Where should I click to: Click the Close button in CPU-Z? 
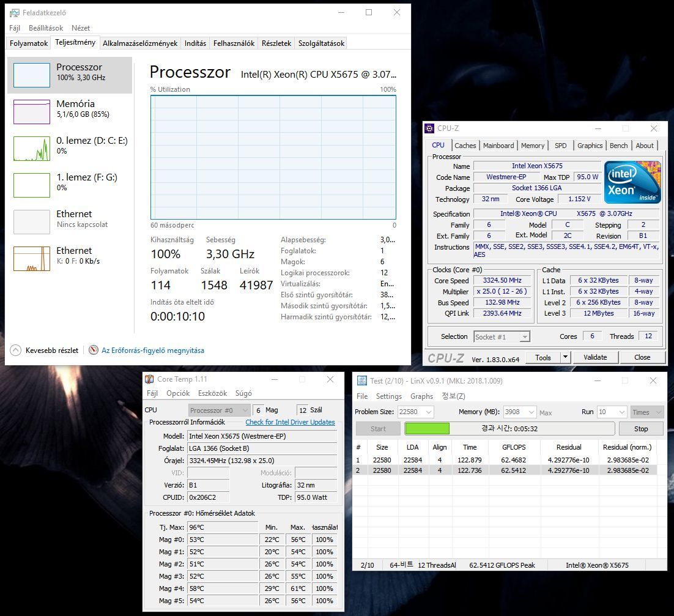click(x=642, y=358)
